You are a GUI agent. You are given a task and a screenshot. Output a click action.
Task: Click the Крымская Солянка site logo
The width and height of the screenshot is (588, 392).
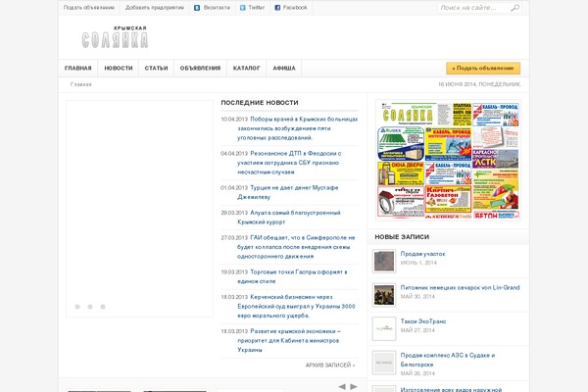[115, 37]
